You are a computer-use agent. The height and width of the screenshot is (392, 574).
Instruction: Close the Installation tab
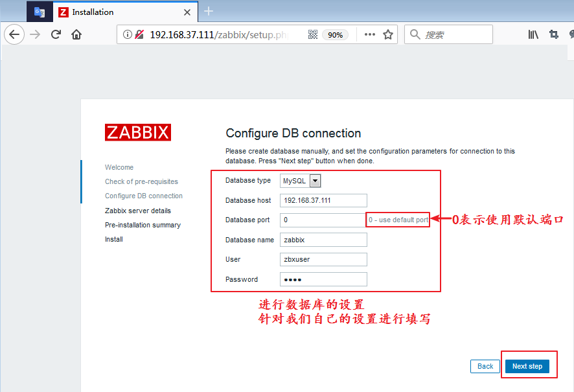click(x=187, y=12)
